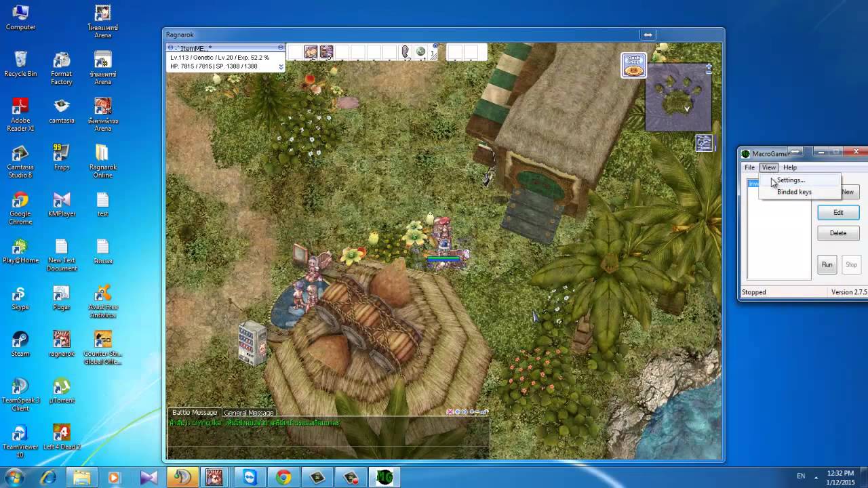Click the disabled Stop button

click(851, 265)
